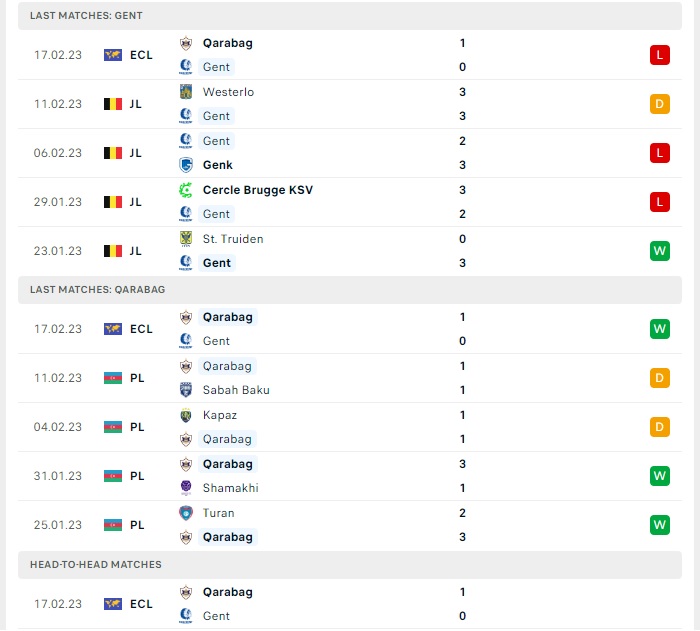Select the Last Matches: Gent section header
Screen dimensions: 700x631
click(350, 16)
